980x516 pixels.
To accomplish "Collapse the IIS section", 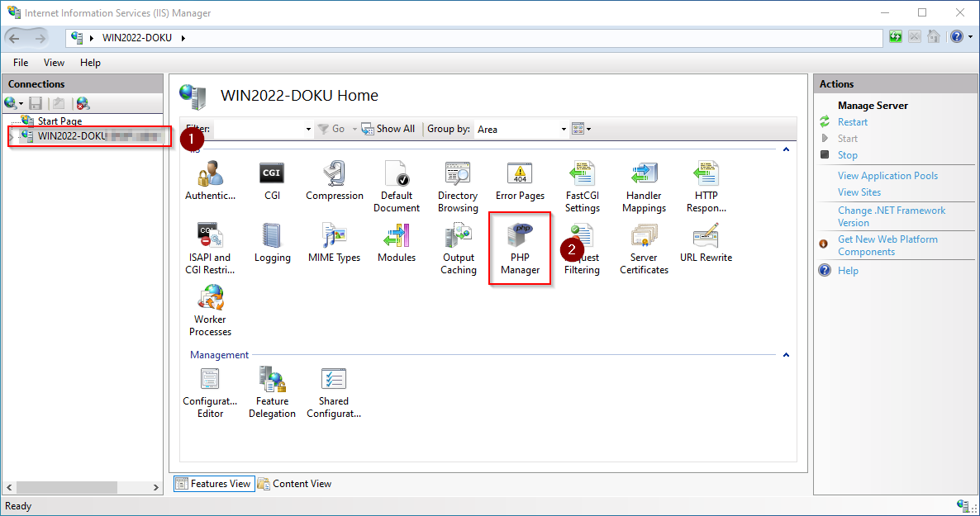I will click(x=787, y=149).
